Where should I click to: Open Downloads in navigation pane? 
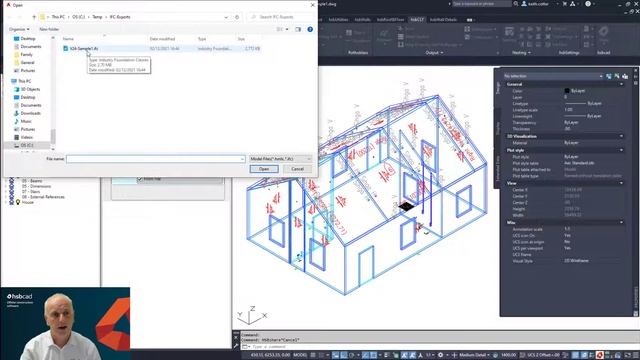click(30, 113)
